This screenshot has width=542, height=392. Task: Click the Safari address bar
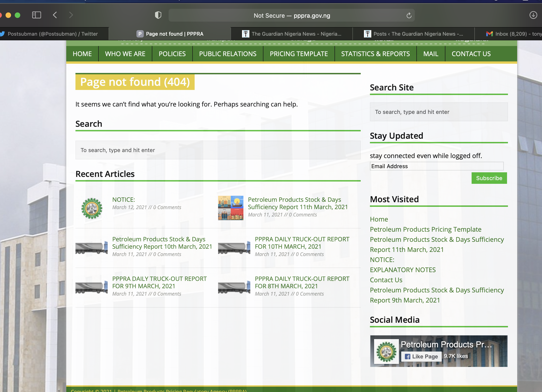point(291,16)
